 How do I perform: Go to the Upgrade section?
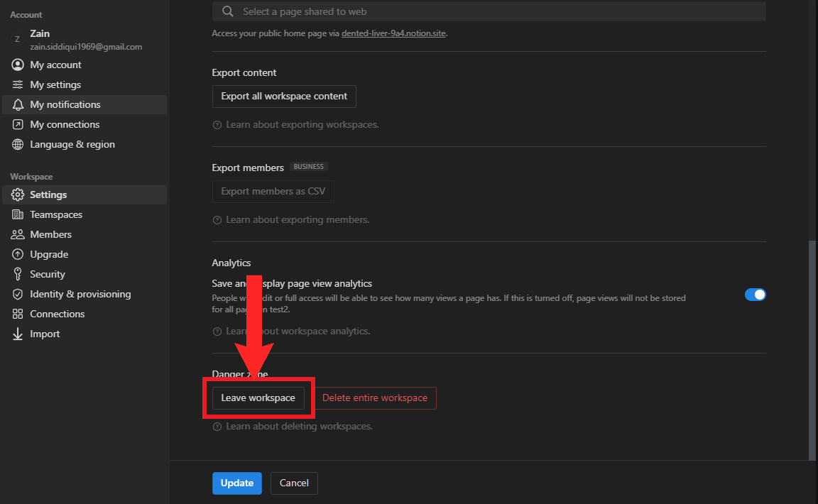tap(49, 254)
